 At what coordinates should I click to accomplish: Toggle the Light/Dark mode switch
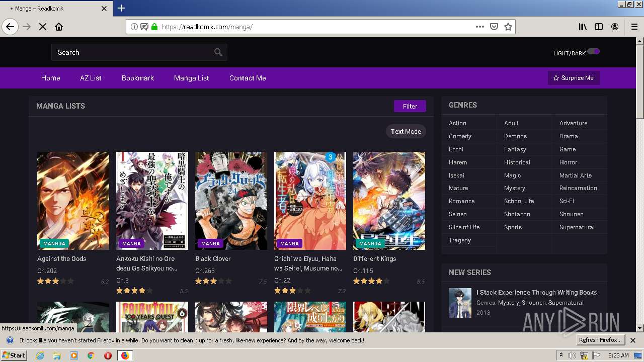click(x=593, y=51)
